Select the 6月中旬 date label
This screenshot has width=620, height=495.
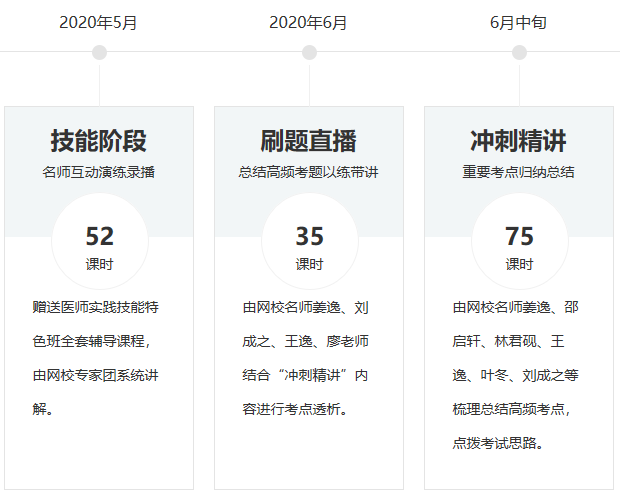coord(519,22)
